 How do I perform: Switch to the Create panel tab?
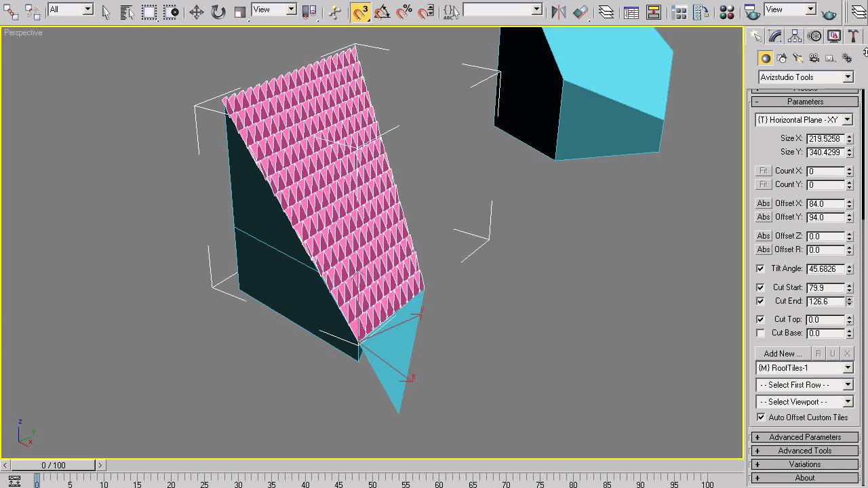[757, 36]
